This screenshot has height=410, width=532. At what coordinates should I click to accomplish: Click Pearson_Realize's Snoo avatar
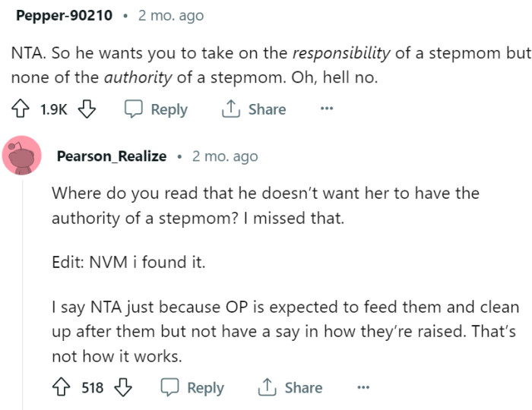pyautogui.click(x=22, y=156)
